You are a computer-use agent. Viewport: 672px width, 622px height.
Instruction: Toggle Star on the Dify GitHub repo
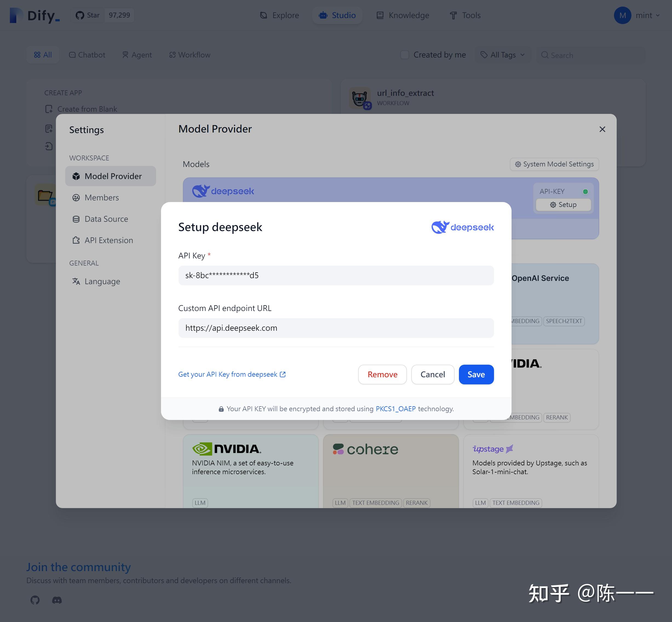pyautogui.click(x=87, y=15)
